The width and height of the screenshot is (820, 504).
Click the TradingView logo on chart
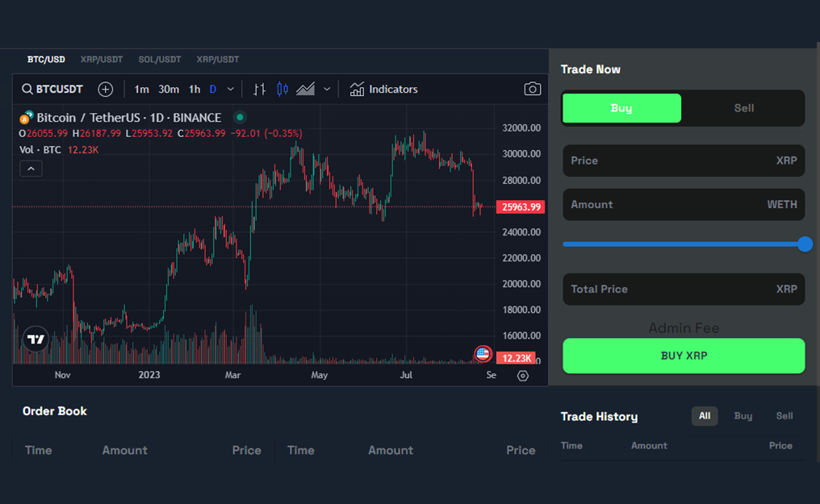pos(36,339)
